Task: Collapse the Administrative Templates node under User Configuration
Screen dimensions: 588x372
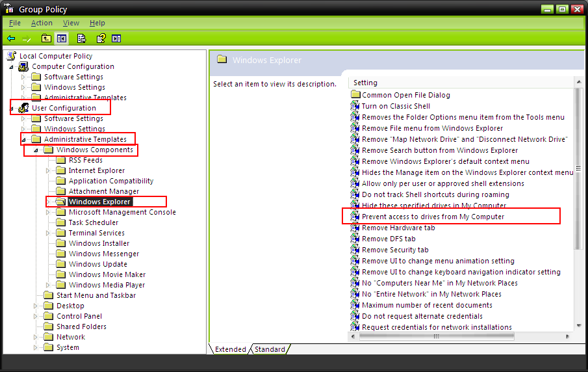Action: pos(23,140)
